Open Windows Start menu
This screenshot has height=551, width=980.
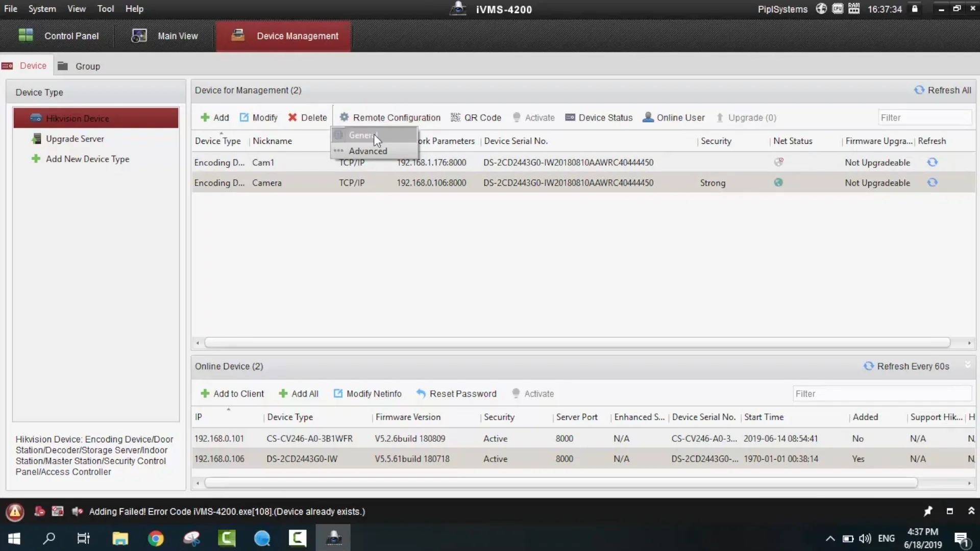[14, 538]
